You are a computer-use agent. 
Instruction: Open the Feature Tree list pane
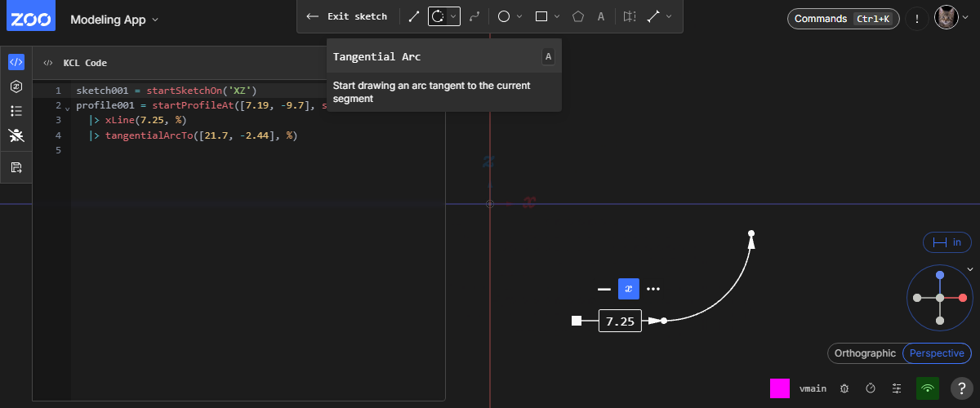[x=16, y=111]
